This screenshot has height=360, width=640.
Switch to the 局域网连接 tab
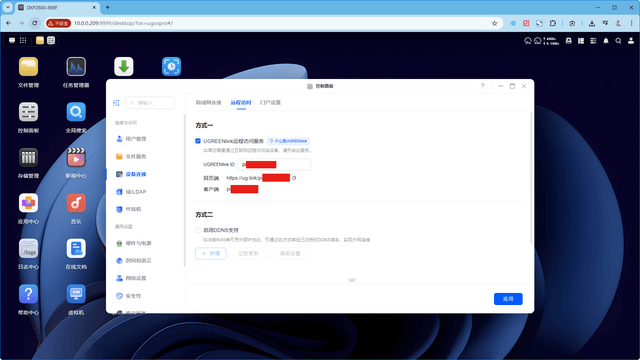(208, 102)
